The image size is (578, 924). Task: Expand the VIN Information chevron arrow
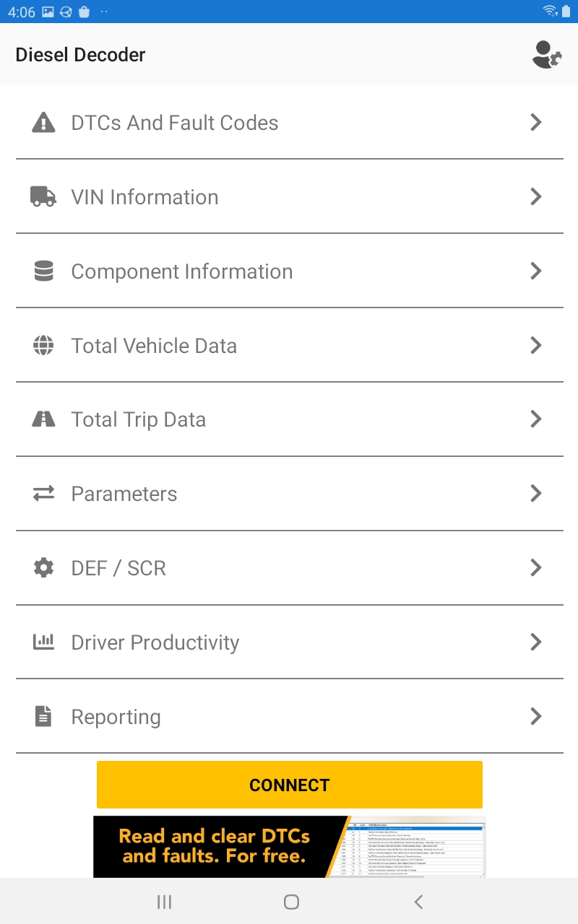[536, 197]
